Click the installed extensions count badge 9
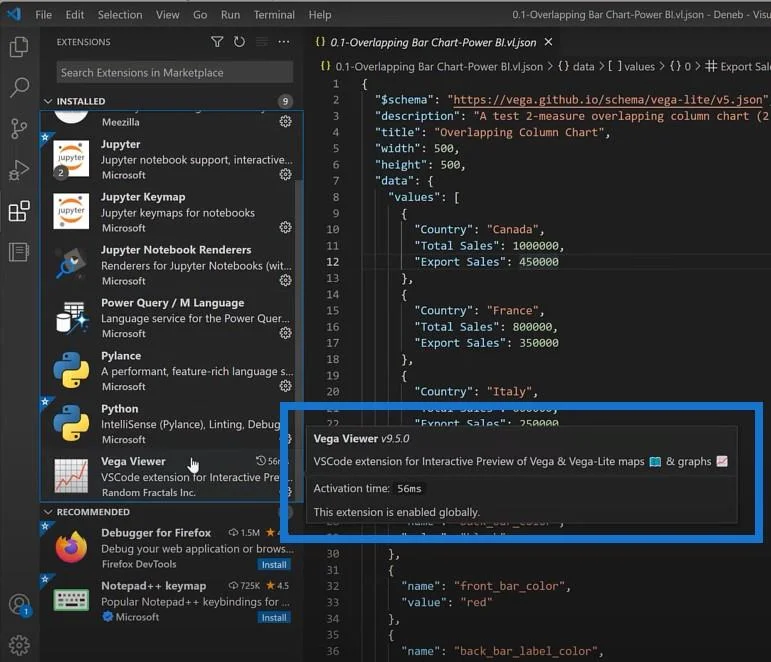771x662 pixels. pos(285,101)
